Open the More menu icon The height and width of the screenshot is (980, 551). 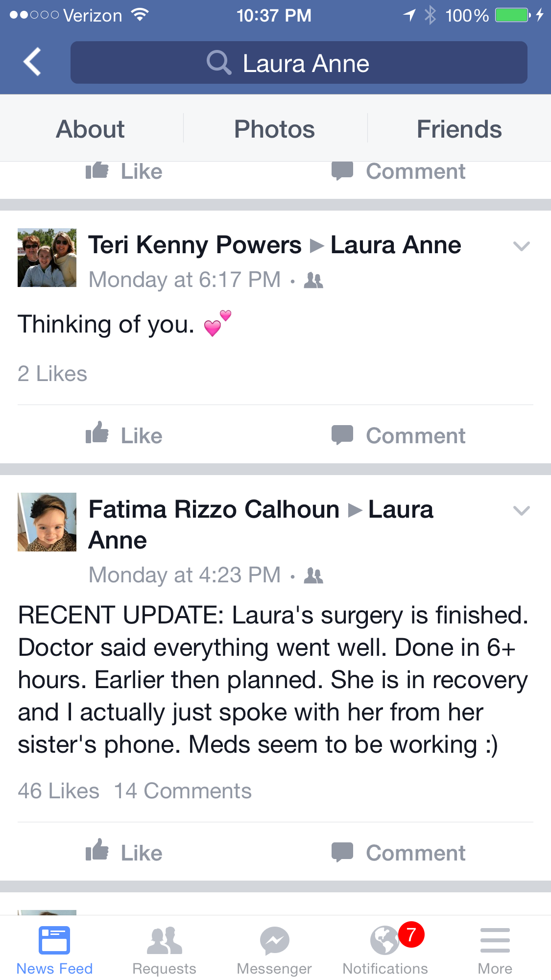click(x=495, y=940)
